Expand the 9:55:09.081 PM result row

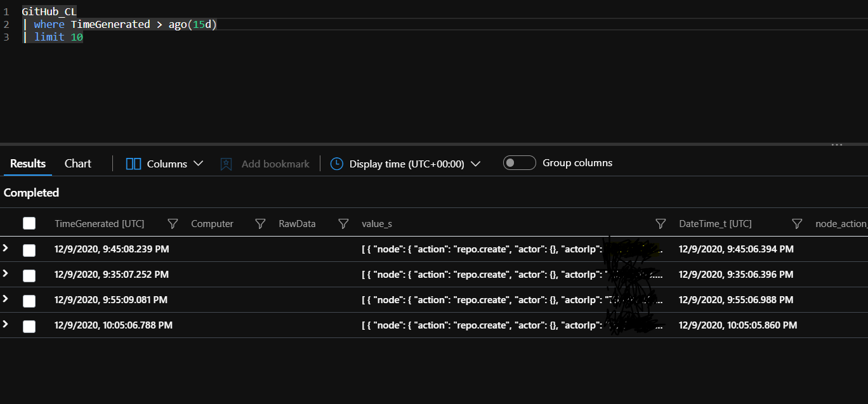(6, 299)
